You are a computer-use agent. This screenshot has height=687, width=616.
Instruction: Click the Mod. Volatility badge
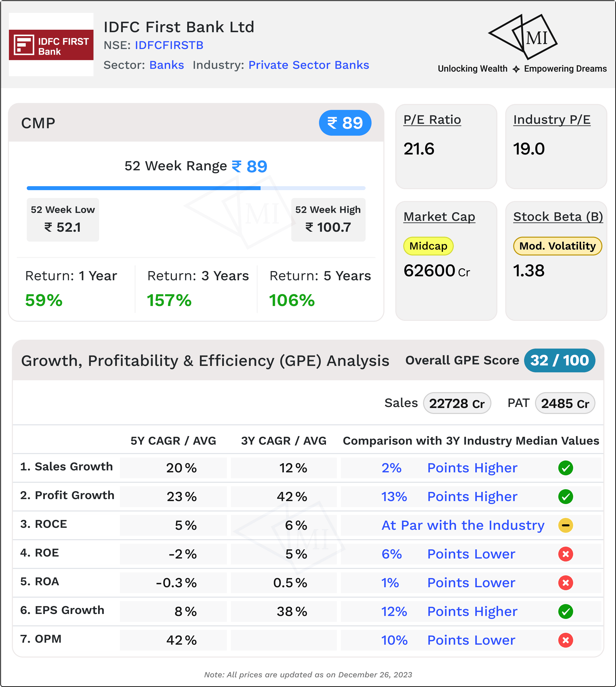tap(558, 246)
